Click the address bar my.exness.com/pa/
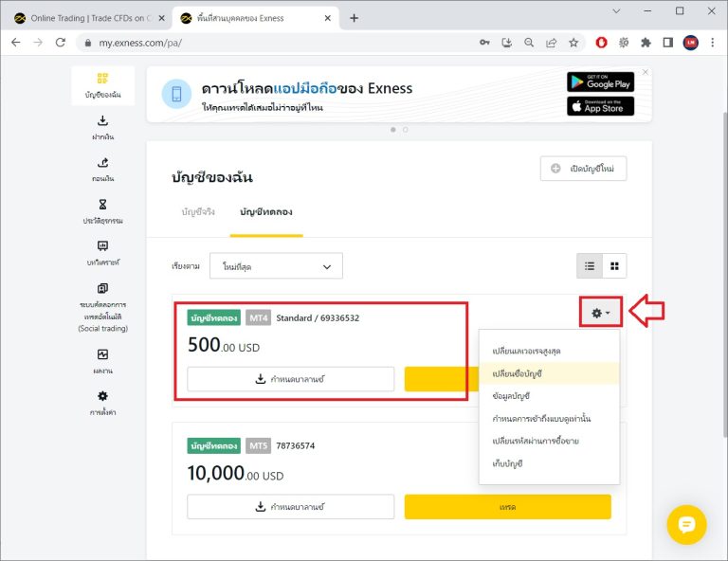 pyautogui.click(x=279, y=43)
